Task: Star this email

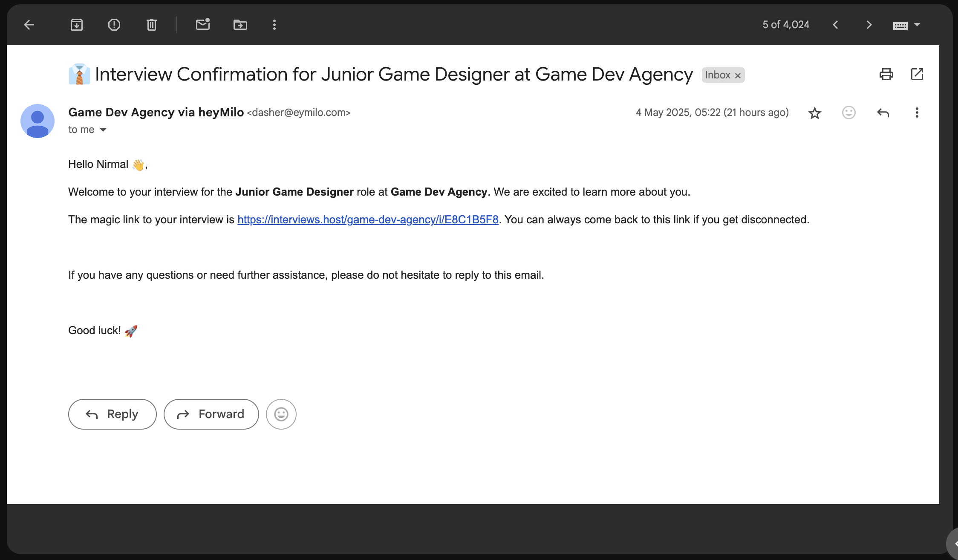Action: [x=815, y=113]
